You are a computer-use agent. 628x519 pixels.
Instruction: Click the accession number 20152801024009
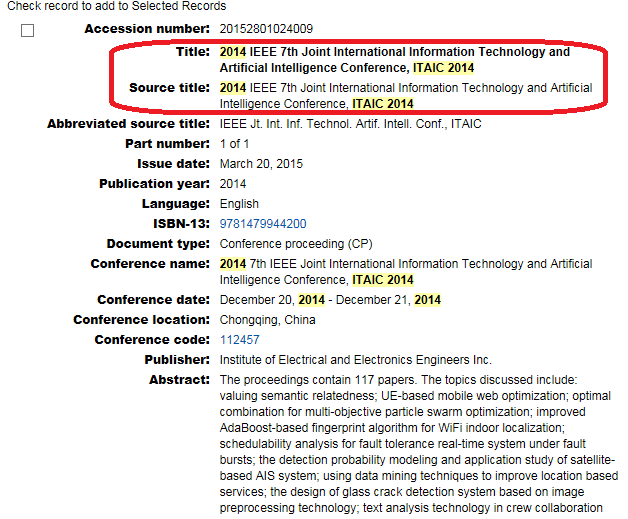[x=266, y=29]
